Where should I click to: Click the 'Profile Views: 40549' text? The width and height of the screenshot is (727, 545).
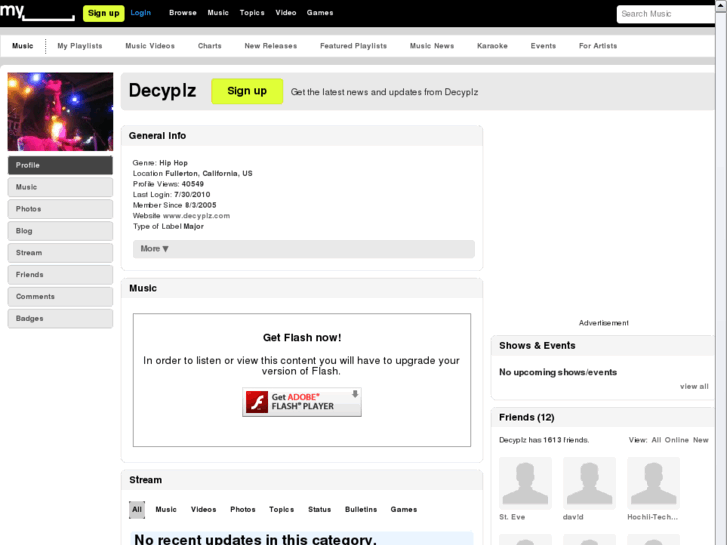pos(168,184)
